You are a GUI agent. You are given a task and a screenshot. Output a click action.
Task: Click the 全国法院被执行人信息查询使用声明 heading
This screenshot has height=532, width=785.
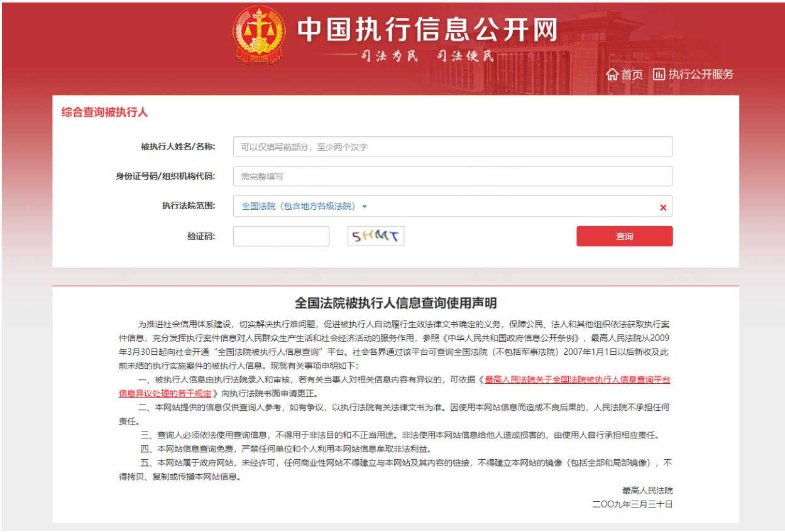pyautogui.click(x=395, y=303)
